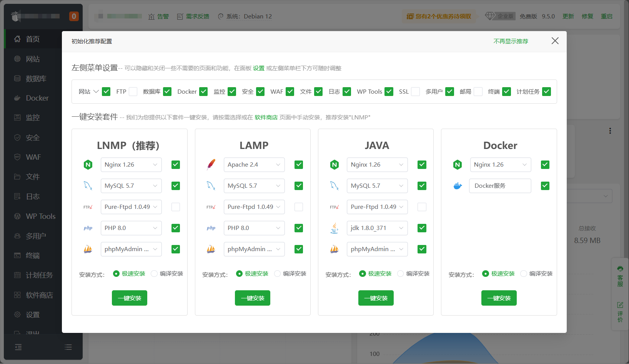Screen dimensions: 629x364
Task: Open the jdk 1.8.0_371 dropdown
Action: pyautogui.click(x=377, y=228)
